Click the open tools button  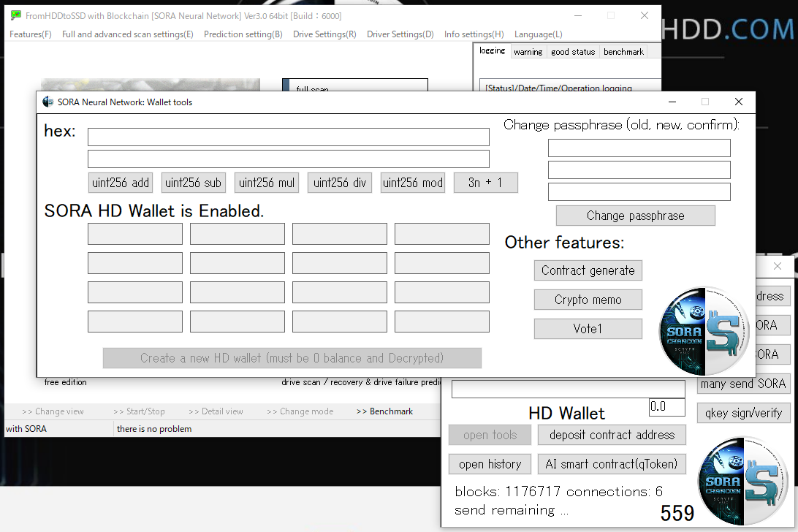pyautogui.click(x=490, y=436)
